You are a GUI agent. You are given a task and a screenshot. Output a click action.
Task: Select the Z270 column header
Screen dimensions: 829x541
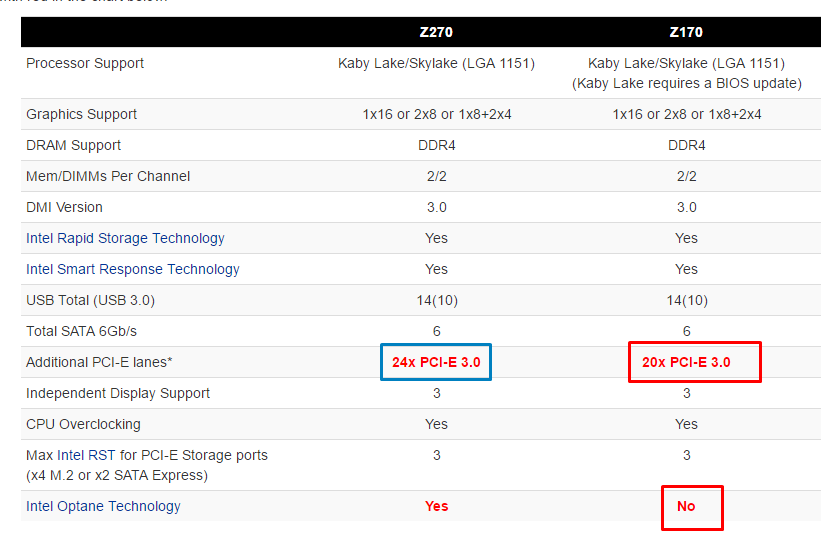436,32
